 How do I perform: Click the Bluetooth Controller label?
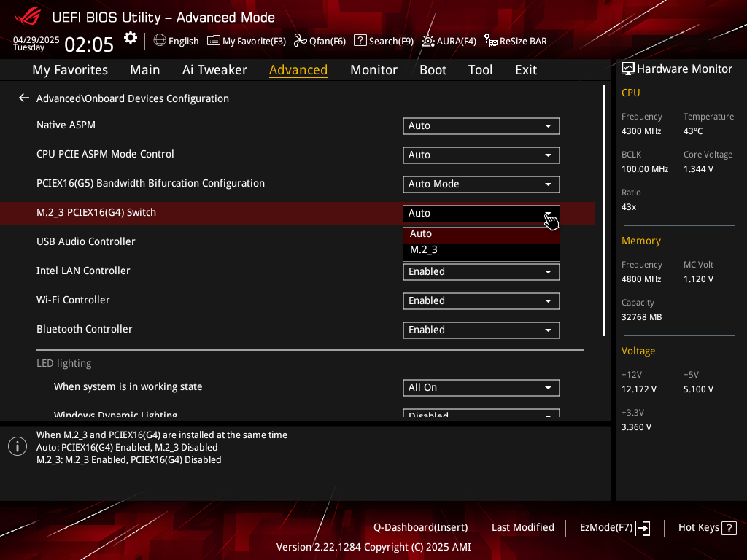[85, 329]
